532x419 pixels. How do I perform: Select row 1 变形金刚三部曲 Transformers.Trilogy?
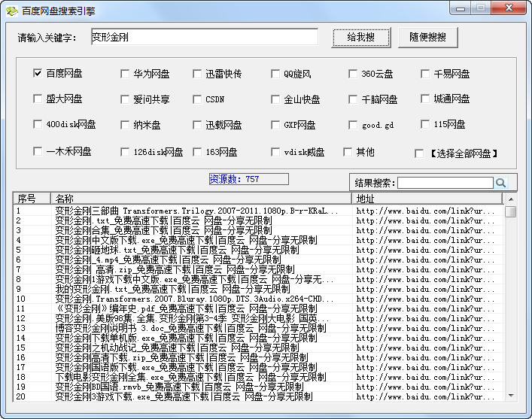pos(258,211)
